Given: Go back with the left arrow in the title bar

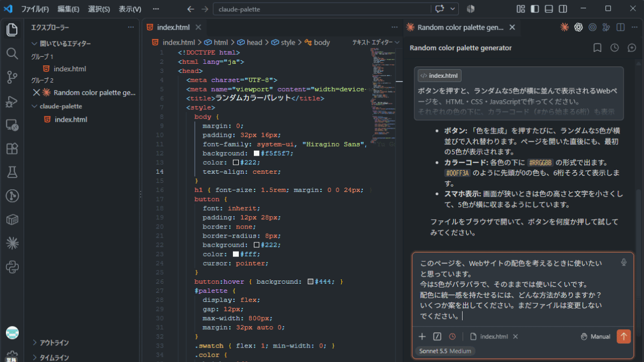Looking at the screenshot, I should point(191,9).
